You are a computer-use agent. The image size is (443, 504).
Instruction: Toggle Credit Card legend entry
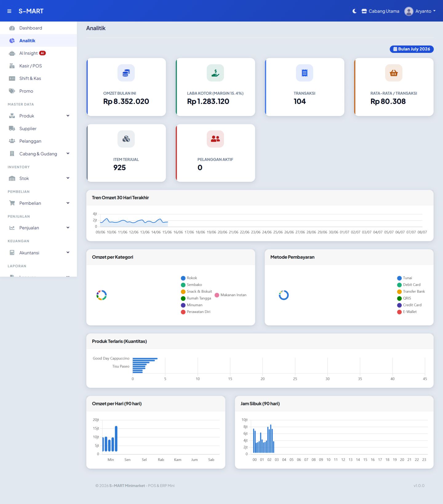pyautogui.click(x=409, y=305)
